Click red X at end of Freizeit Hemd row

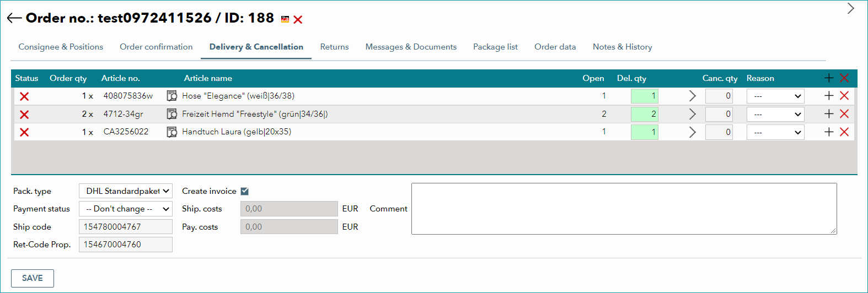(x=844, y=114)
